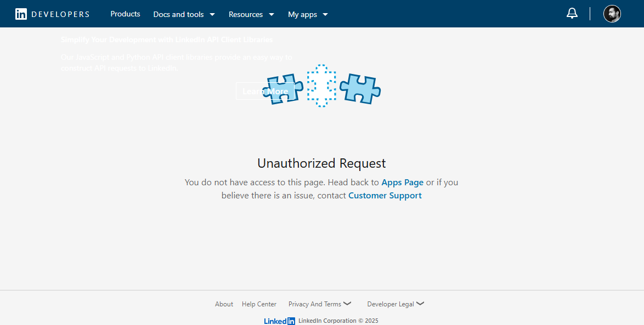This screenshot has height=325, width=644.
Task: Click the Unauthorized Request heading
Action: point(321,163)
